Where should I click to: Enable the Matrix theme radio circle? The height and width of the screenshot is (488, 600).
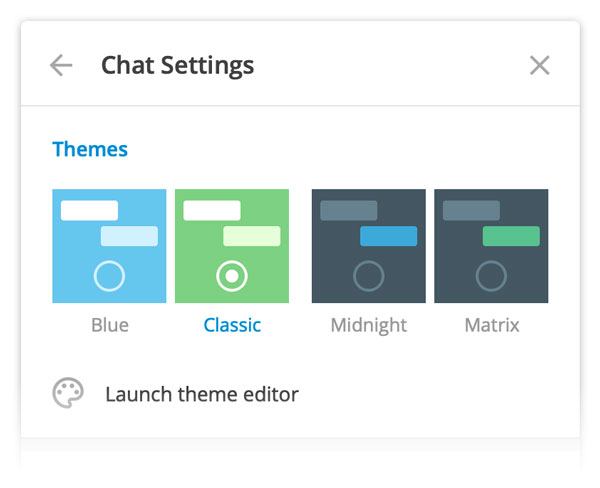pos(491,275)
